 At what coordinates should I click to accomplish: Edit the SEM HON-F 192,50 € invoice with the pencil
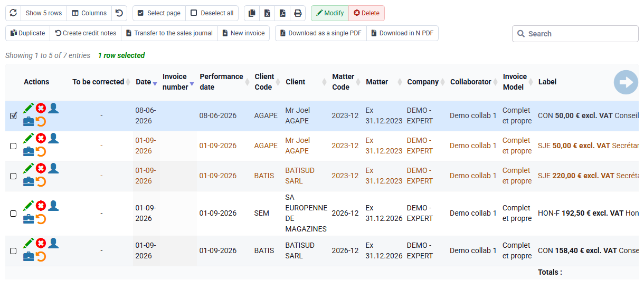pyautogui.click(x=29, y=206)
